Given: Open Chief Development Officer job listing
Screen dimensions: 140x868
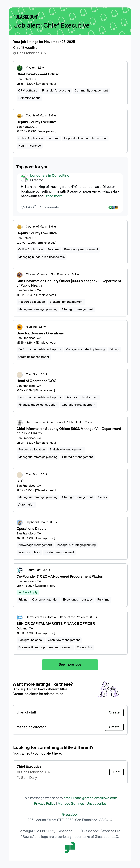Looking at the screenshot, I should [x=38, y=74].
